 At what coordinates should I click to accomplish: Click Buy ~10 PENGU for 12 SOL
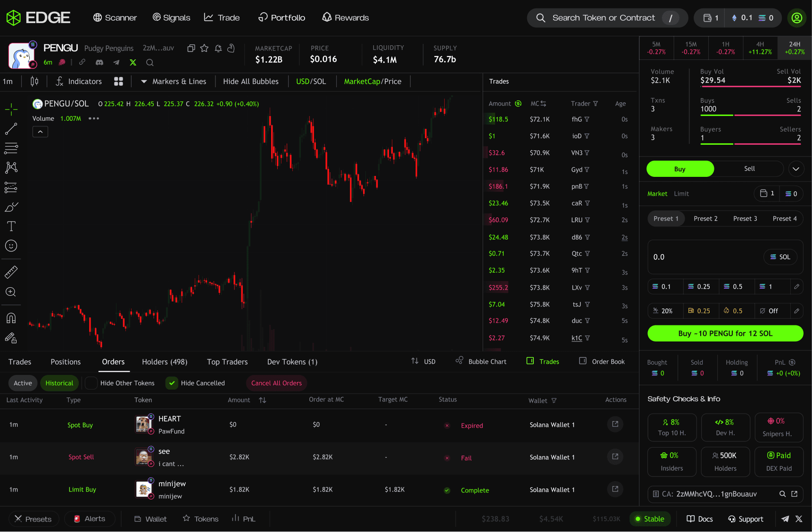725,333
